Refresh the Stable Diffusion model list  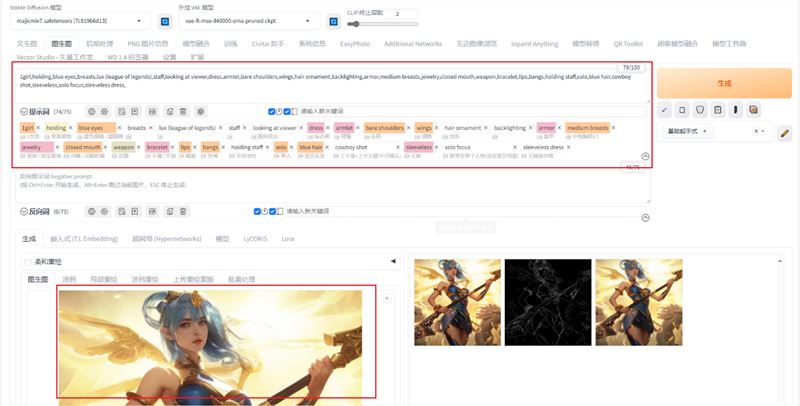pos(165,21)
